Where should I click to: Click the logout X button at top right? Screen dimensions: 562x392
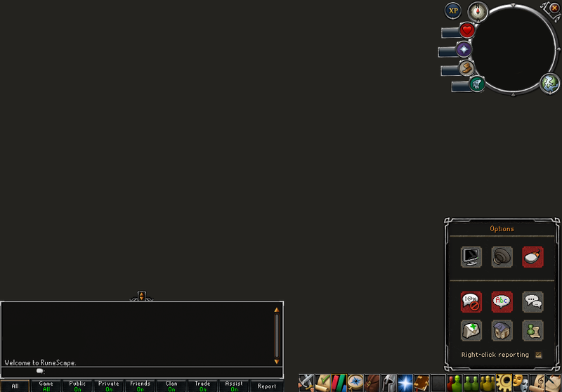pos(554,8)
